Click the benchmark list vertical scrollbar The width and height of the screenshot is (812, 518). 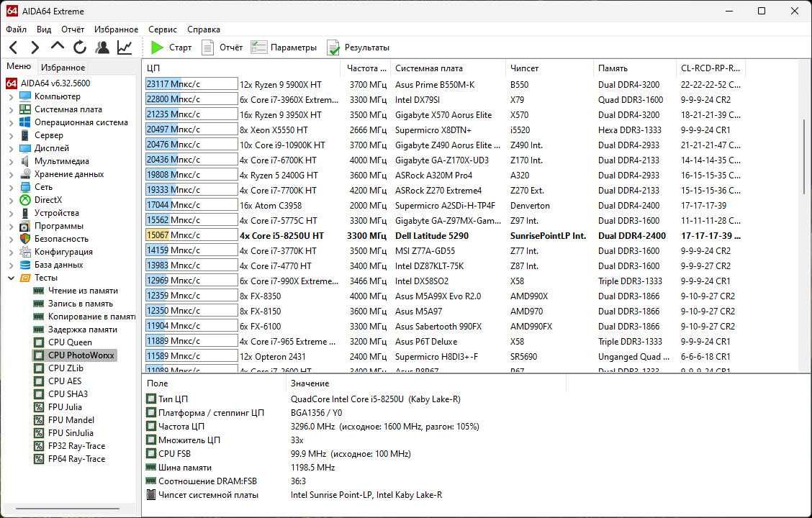point(804,155)
